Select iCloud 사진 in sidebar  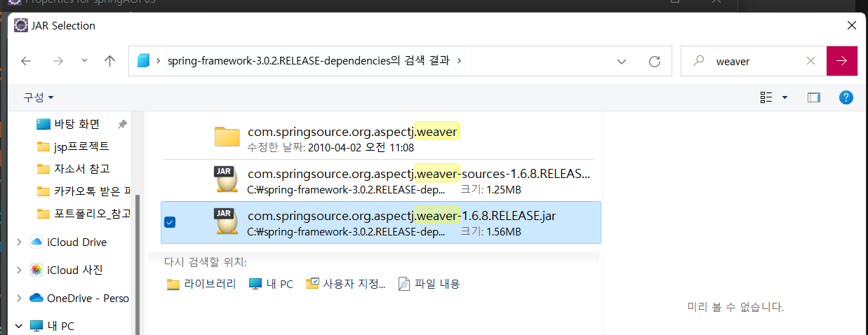(x=67, y=270)
